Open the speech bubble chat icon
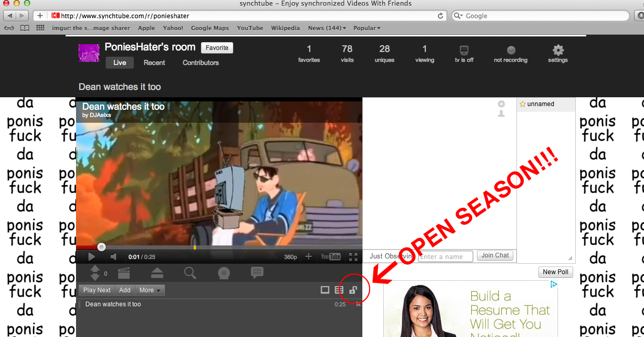 pos(257,273)
